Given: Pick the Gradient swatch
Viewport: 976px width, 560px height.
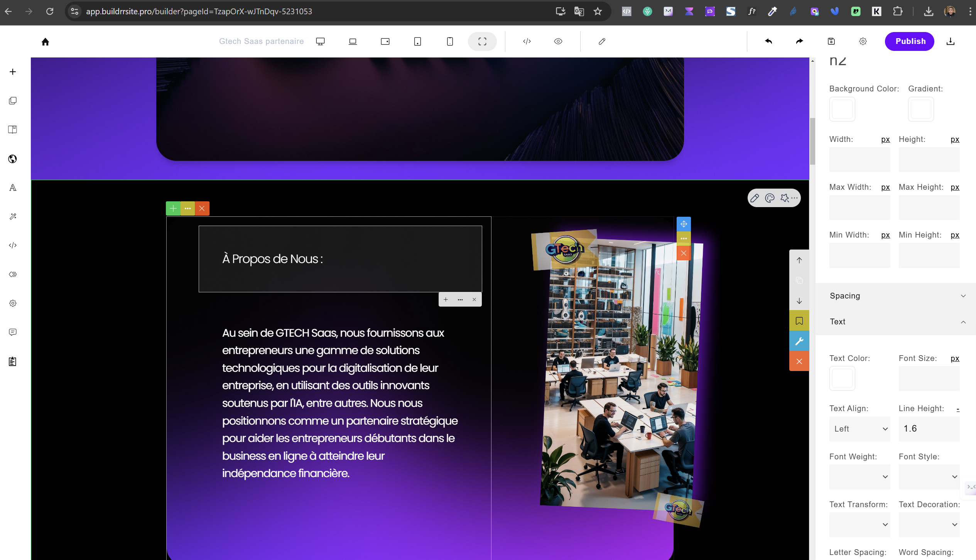Looking at the screenshot, I should click(921, 109).
